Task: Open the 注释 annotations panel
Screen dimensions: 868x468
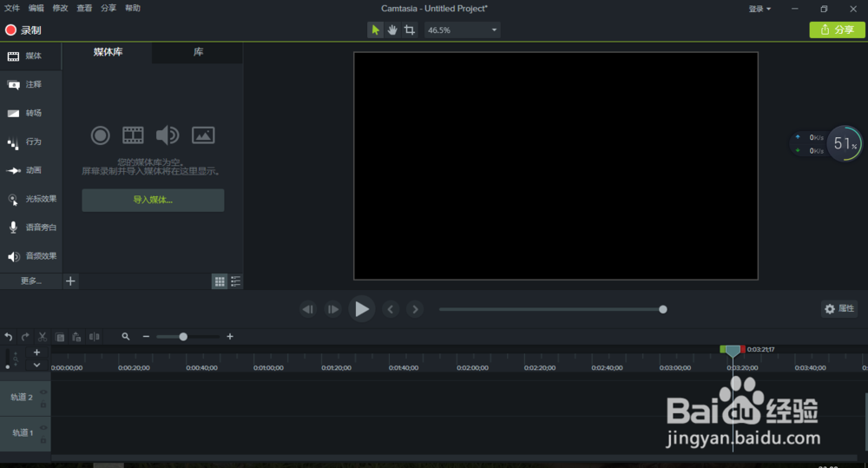Action: [30, 84]
